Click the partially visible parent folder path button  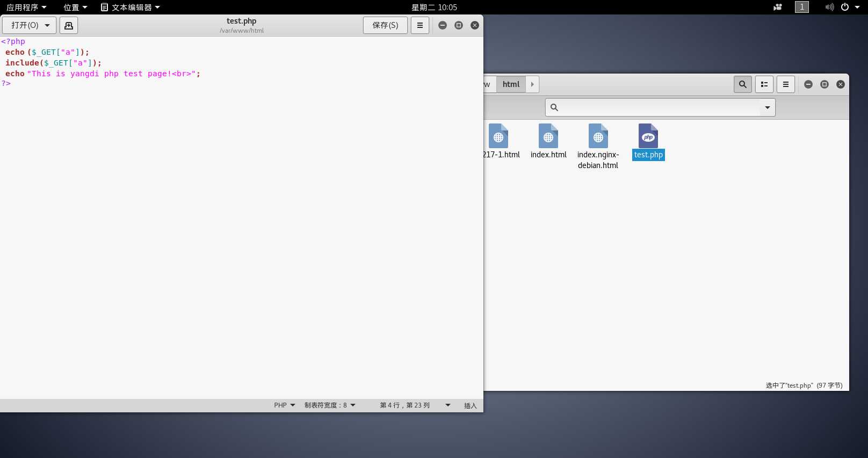pyautogui.click(x=489, y=84)
